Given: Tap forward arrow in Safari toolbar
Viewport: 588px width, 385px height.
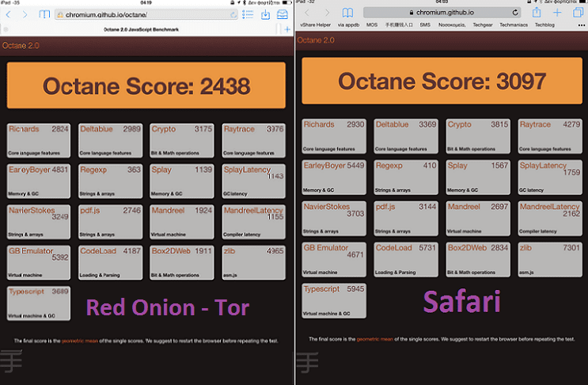Looking at the screenshot, I should (x=327, y=13).
